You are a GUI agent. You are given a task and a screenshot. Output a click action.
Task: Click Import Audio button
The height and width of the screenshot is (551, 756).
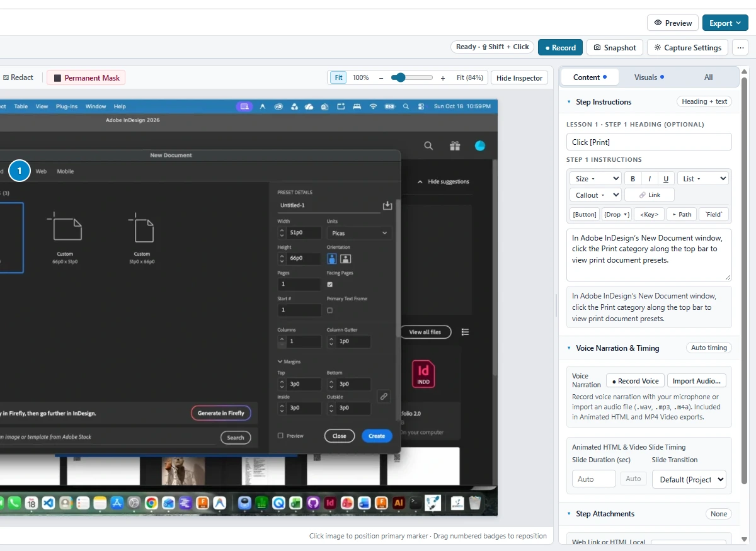coord(696,381)
